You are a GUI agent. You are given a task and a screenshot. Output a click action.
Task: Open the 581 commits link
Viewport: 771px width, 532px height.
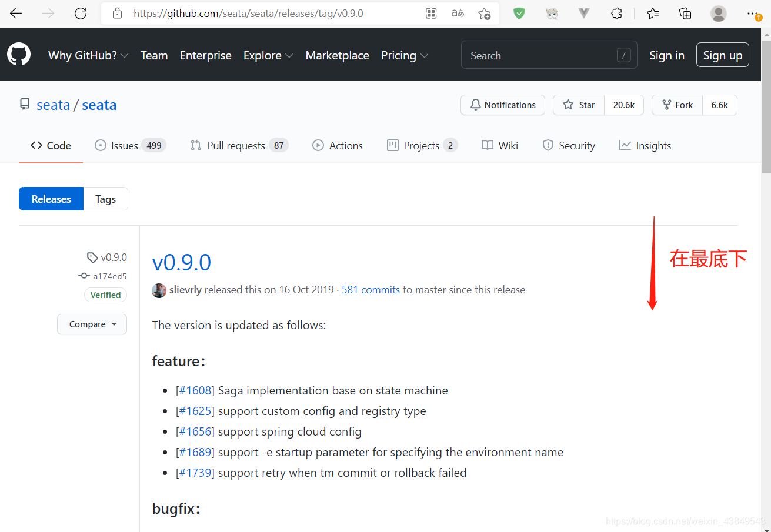(371, 290)
